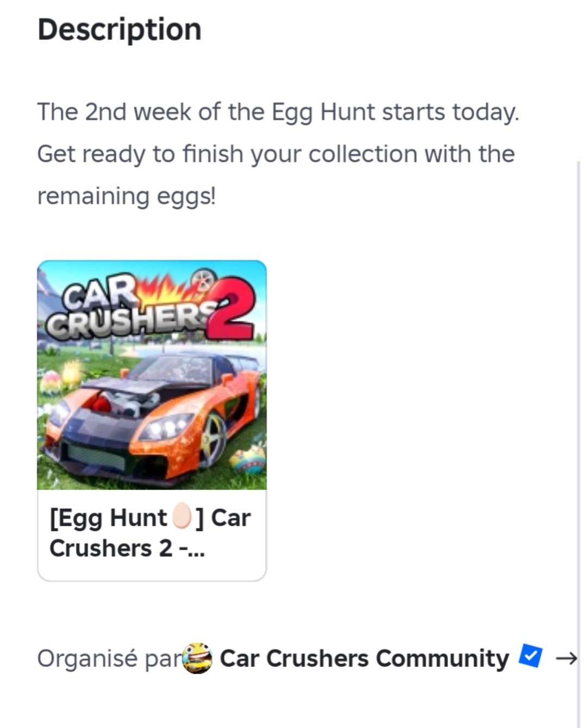The height and width of the screenshot is (728, 587).
Task: Click the flying wheel above the game logo
Action: (x=202, y=278)
